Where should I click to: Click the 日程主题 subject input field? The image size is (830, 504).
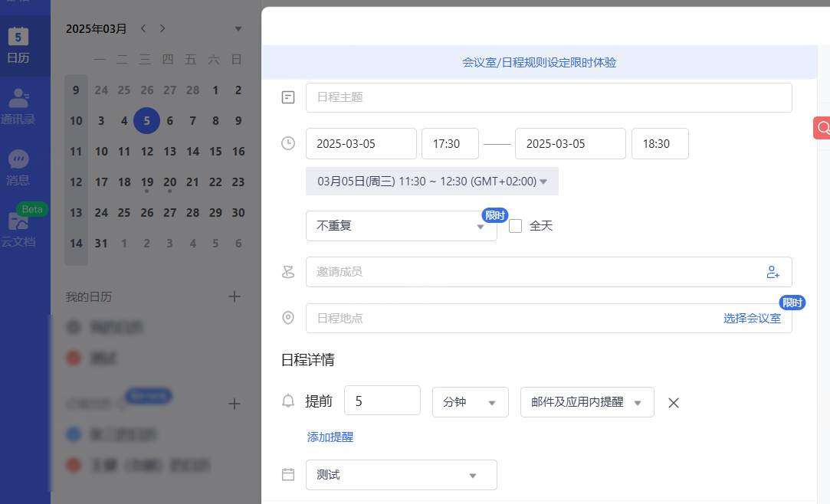[x=549, y=97]
